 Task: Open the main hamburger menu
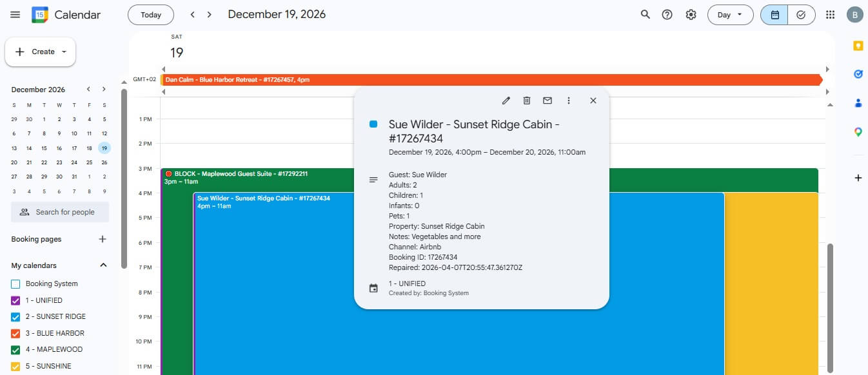(x=15, y=15)
